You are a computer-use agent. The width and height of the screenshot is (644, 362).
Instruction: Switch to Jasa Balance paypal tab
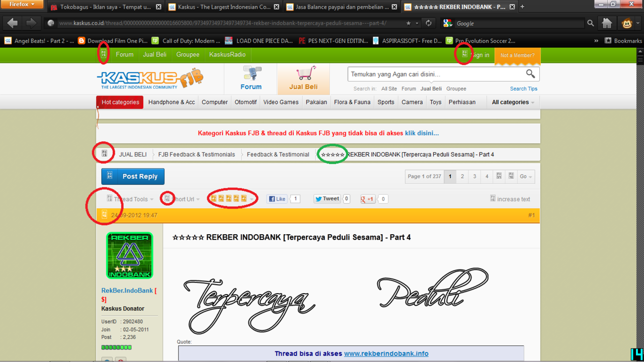click(x=341, y=7)
